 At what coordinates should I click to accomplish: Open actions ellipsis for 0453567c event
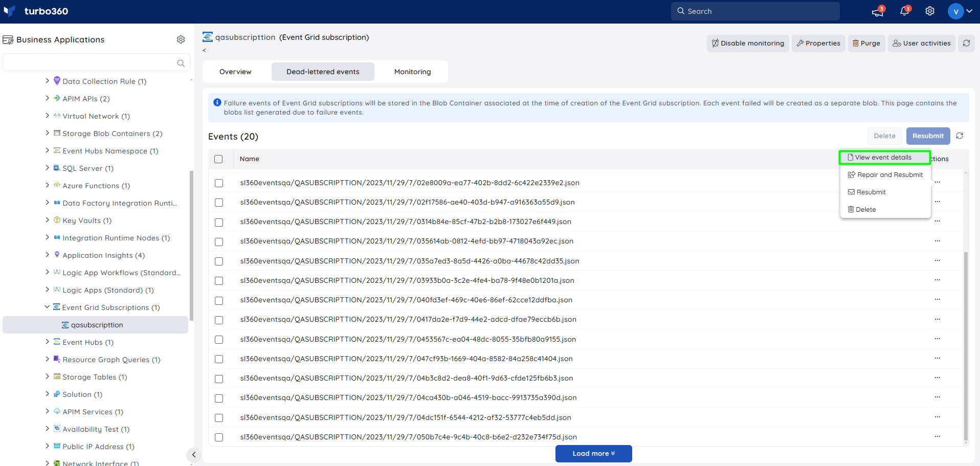(938, 339)
